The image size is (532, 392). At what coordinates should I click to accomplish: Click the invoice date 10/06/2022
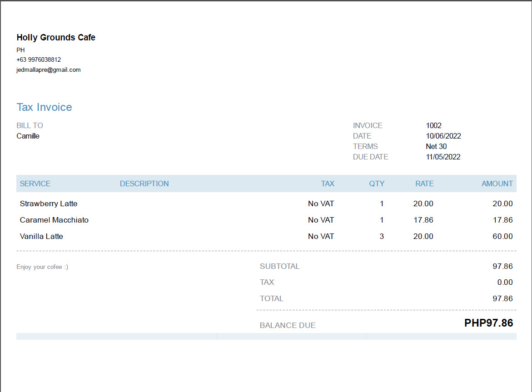(x=443, y=136)
